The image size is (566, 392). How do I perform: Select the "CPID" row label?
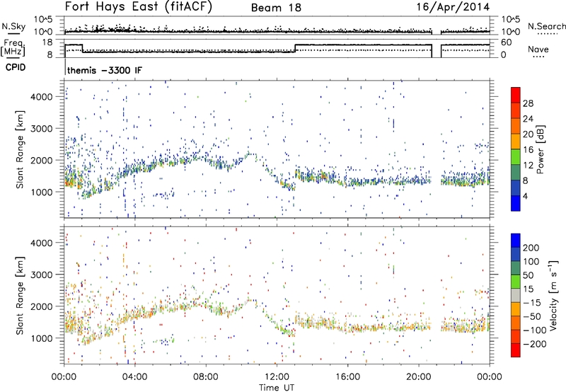pyautogui.click(x=16, y=67)
